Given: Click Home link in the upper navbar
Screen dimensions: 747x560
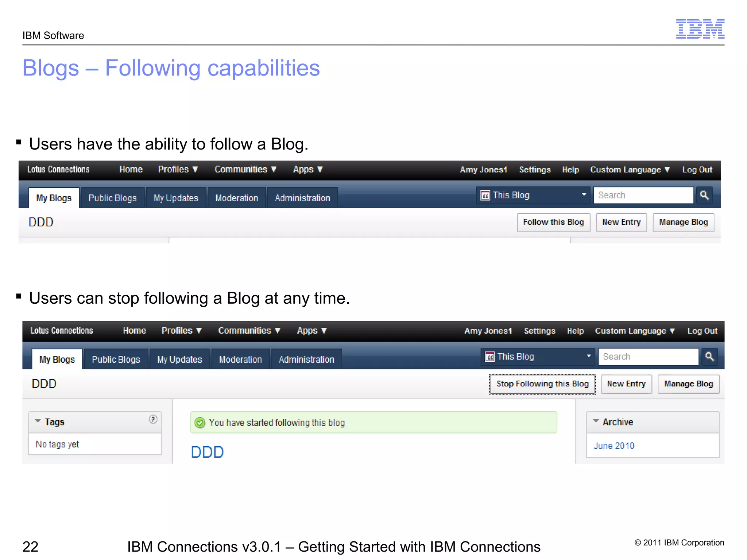Looking at the screenshot, I should click(x=131, y=170).
